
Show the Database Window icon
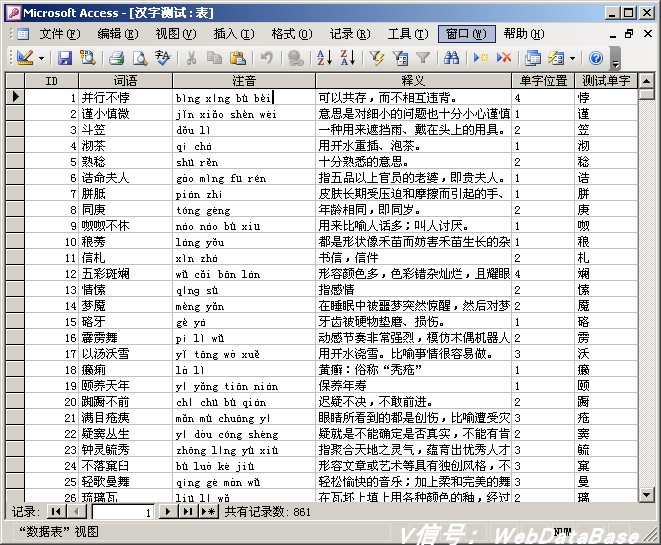pos(533,58)
